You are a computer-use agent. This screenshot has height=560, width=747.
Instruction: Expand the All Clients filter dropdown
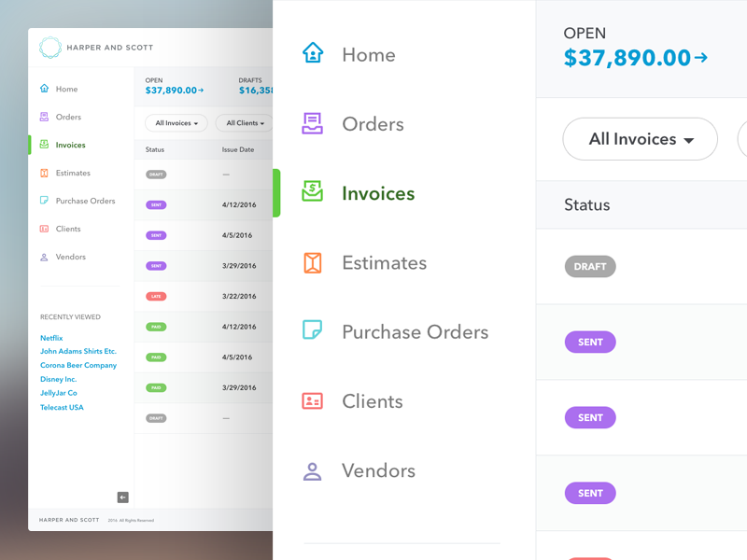pyautogui.click(x=245, y=123)
